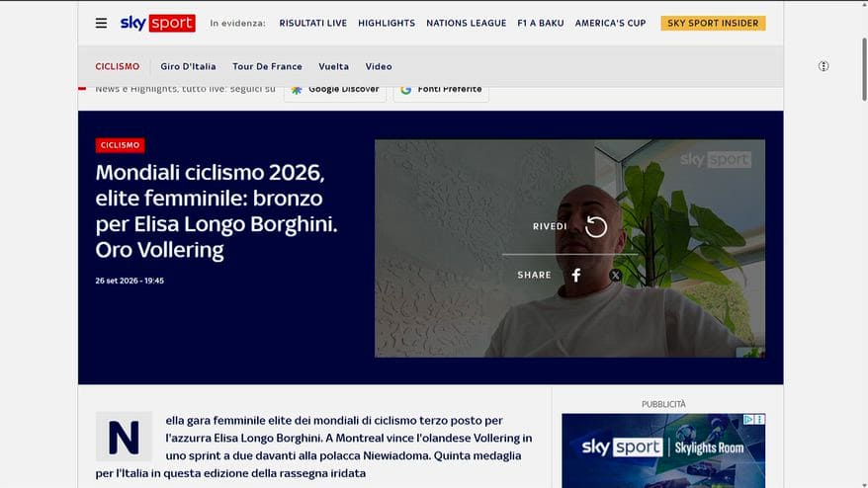Click the article intro paragraph text
This screenshot has height=488, width=868.
pyautogui.click(x=313, y=447)
